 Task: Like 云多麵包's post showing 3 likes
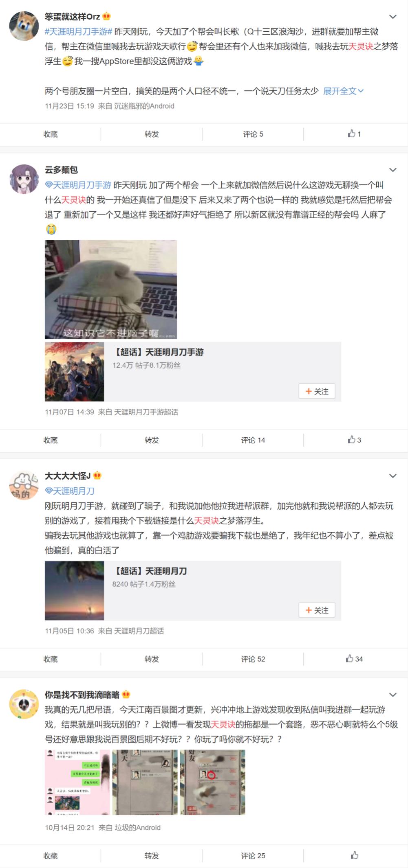click(x=354, y=440)
